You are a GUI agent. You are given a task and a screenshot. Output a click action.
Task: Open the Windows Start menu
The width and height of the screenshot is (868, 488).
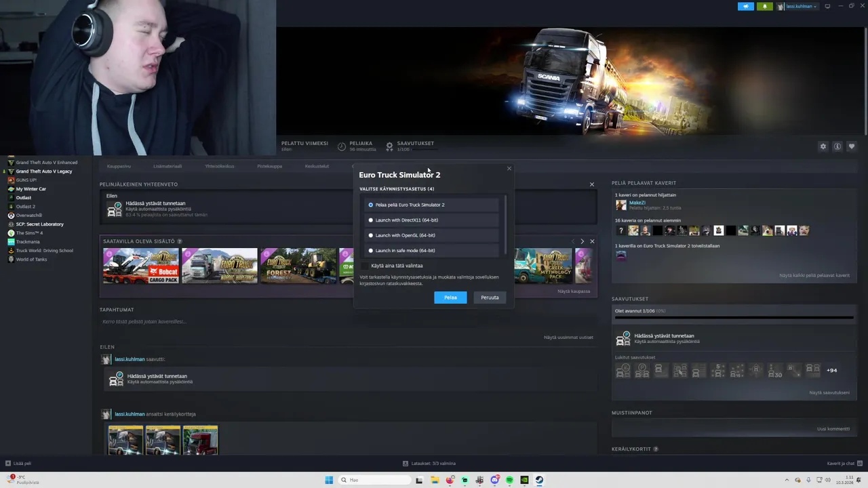tap(329, 480)
